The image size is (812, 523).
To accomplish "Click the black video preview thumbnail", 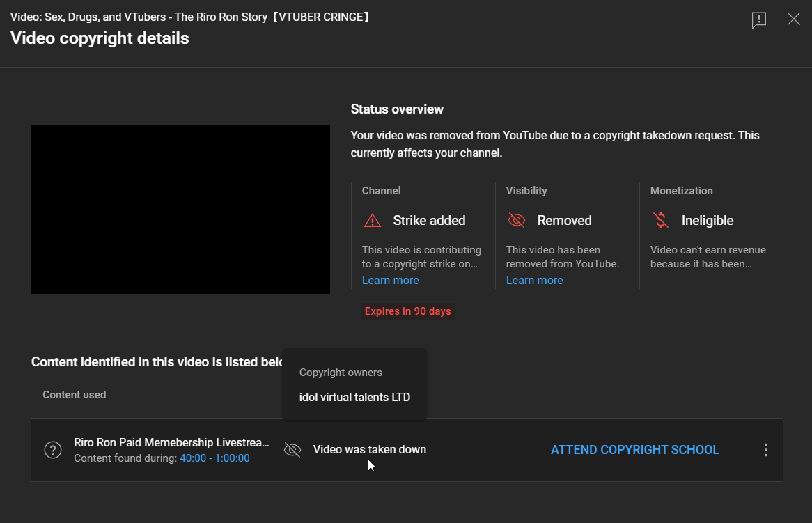I will click(x=181, y=210).
